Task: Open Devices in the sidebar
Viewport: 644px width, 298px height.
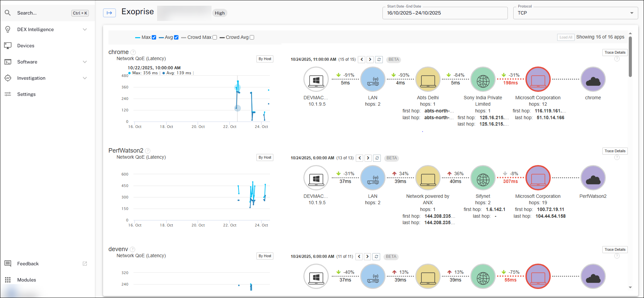Action: [x=26, y=46]
